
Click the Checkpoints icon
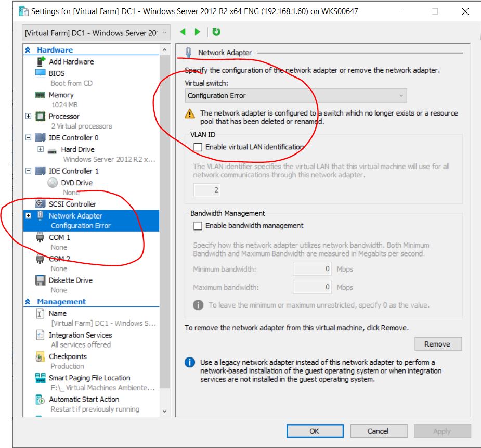coord(40,356)
